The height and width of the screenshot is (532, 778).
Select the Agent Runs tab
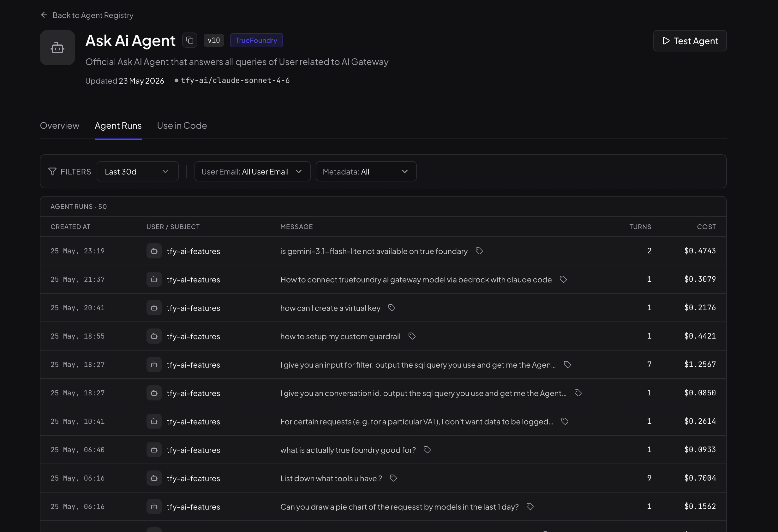tap(118, 126)
